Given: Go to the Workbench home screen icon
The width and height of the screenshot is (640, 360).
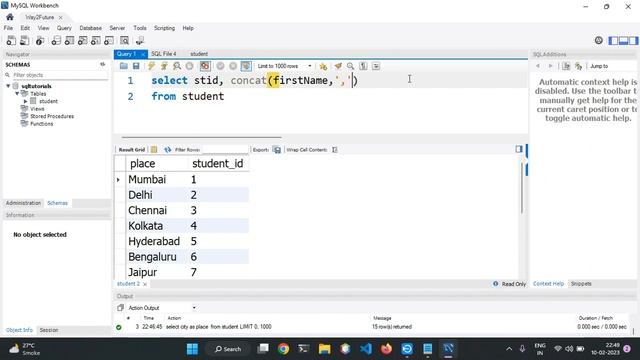Looking at the screenshot, I should point(10,17).
